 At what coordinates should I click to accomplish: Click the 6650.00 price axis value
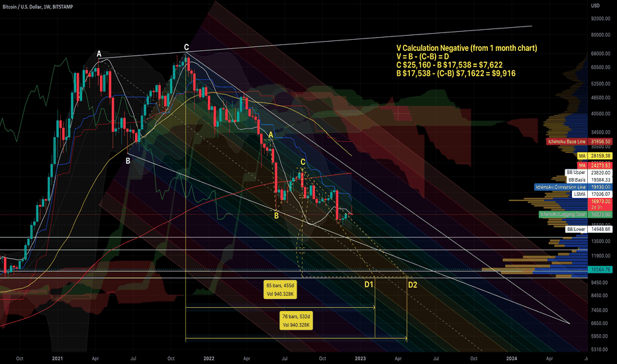tap(599, 323)
